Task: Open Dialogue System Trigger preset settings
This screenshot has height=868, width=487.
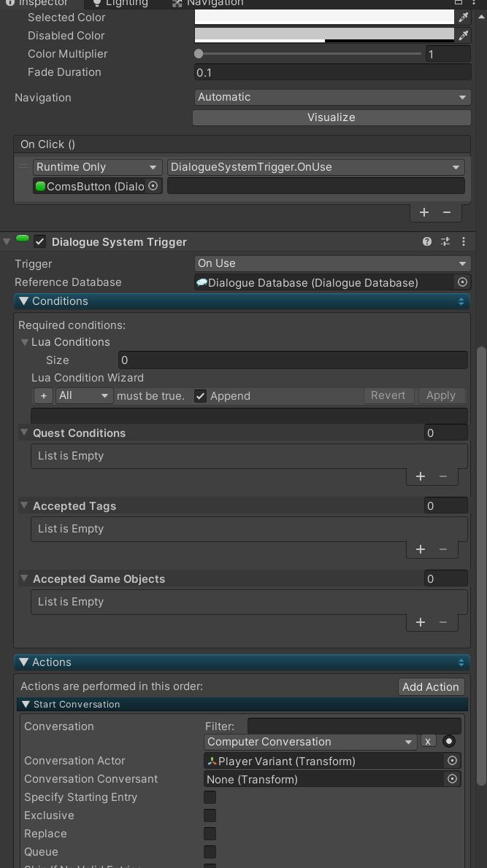Action: coord(445,241)
